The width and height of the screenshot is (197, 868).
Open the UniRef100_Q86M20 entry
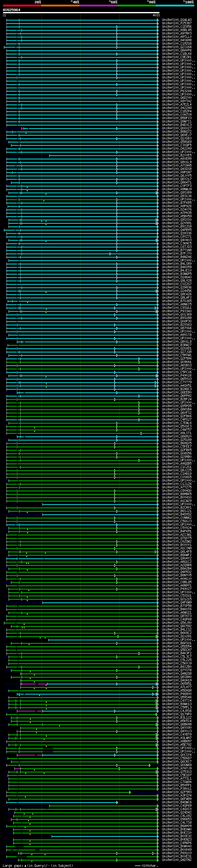(x=177, y=436)
